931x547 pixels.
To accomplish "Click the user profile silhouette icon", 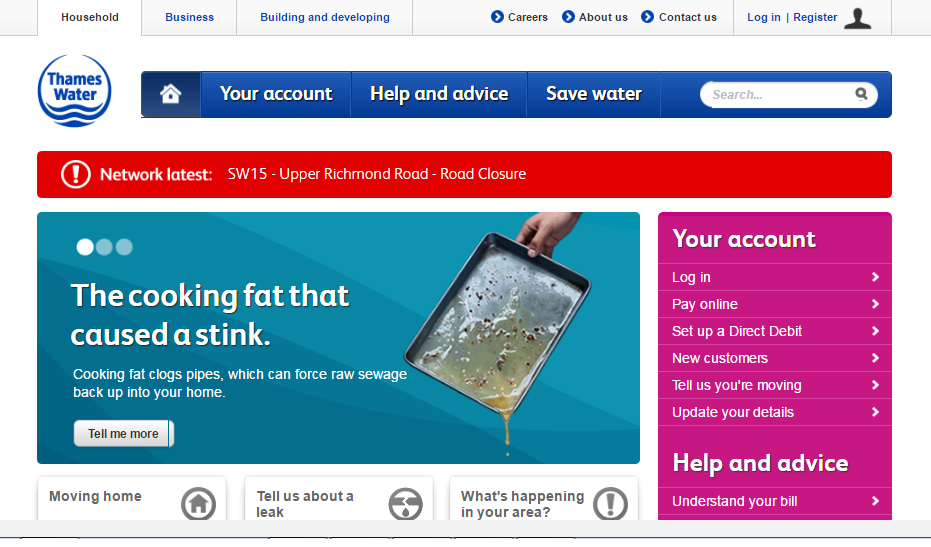I will coord(857,18).
